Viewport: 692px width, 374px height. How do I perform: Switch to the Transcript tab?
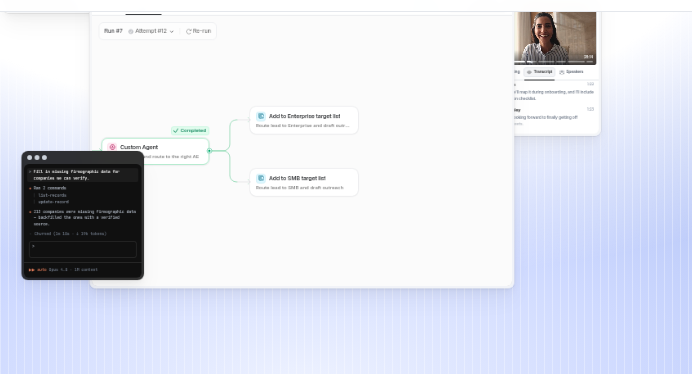[539, 72]
